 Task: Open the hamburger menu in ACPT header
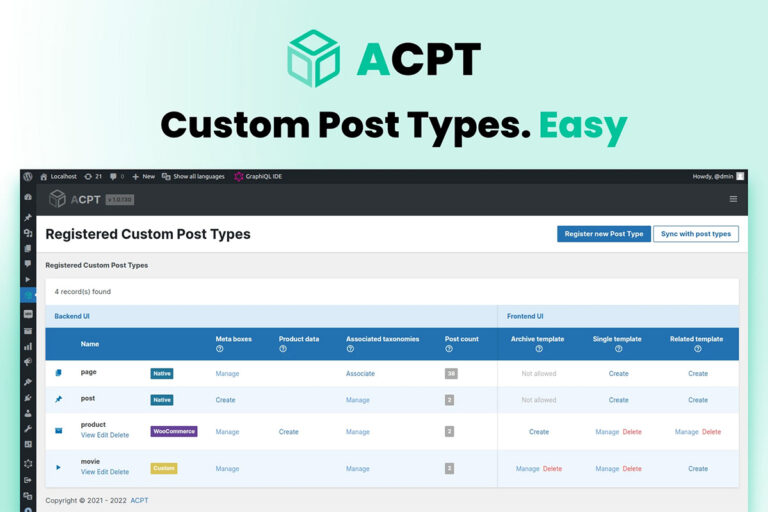(733, 199)
